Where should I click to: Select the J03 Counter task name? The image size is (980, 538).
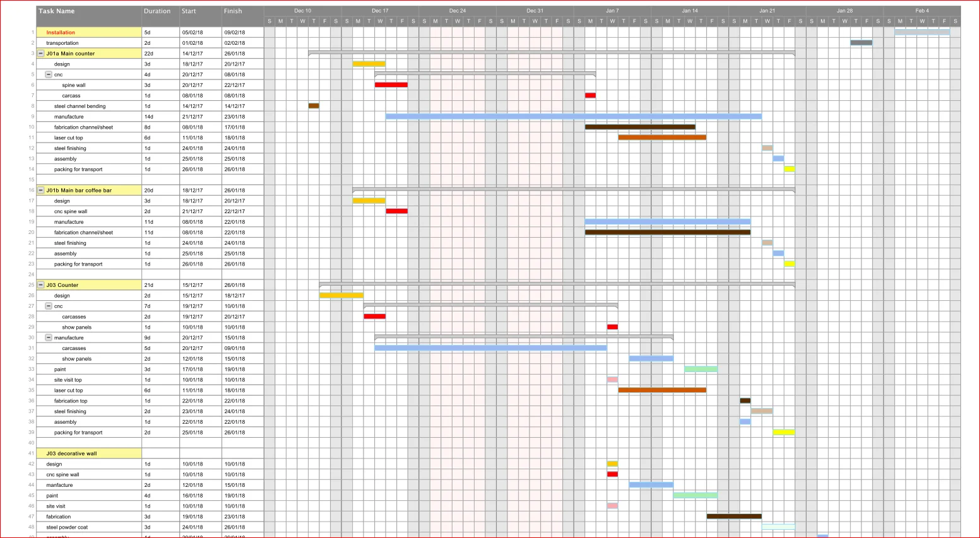click(x=62, y=285)
